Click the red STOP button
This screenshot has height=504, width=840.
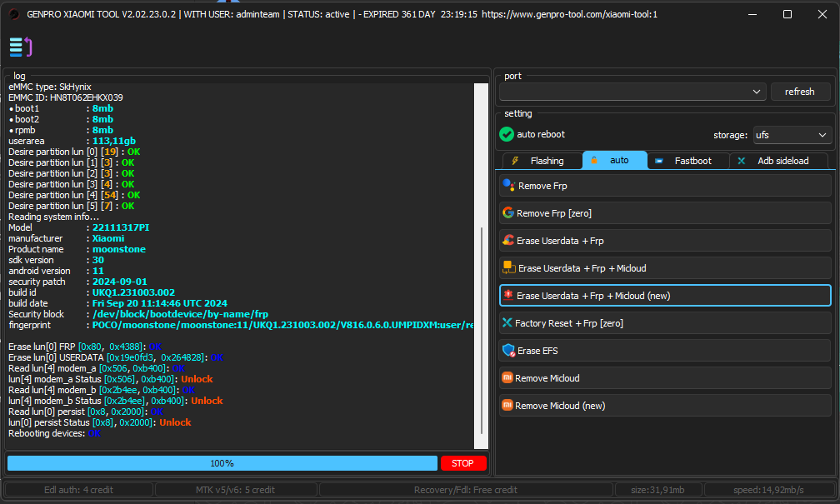(463, 463)
